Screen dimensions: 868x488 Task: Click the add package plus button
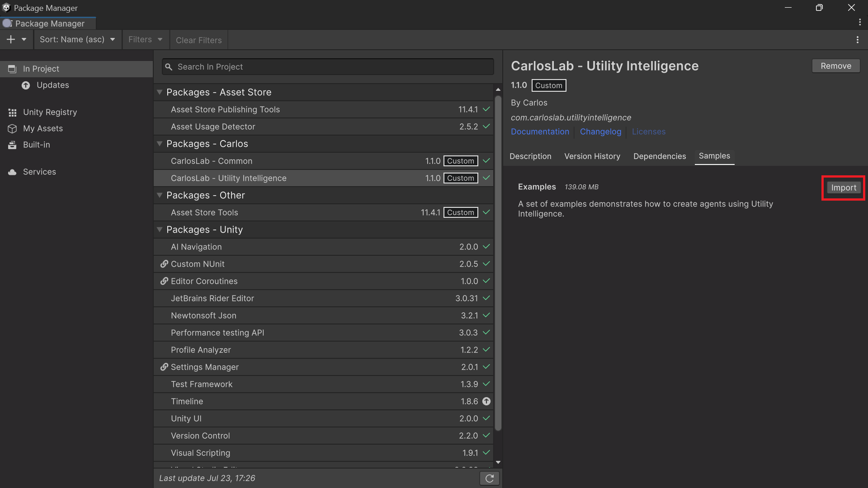pos(11,40)
